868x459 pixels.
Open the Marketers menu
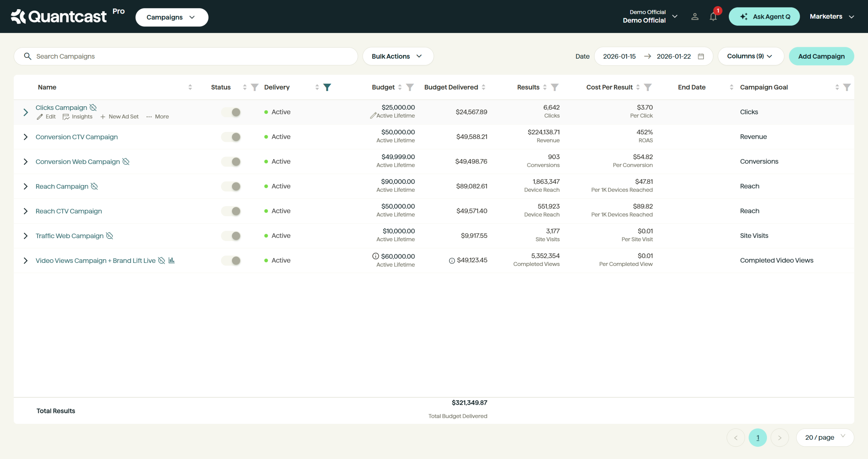pos(831,17)
